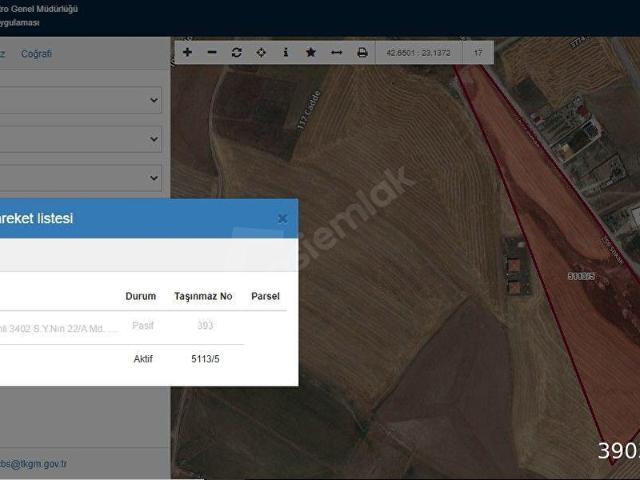640x480 pixels.
Task: Expand the third sidebar dropdown
Action: point(153,179)
